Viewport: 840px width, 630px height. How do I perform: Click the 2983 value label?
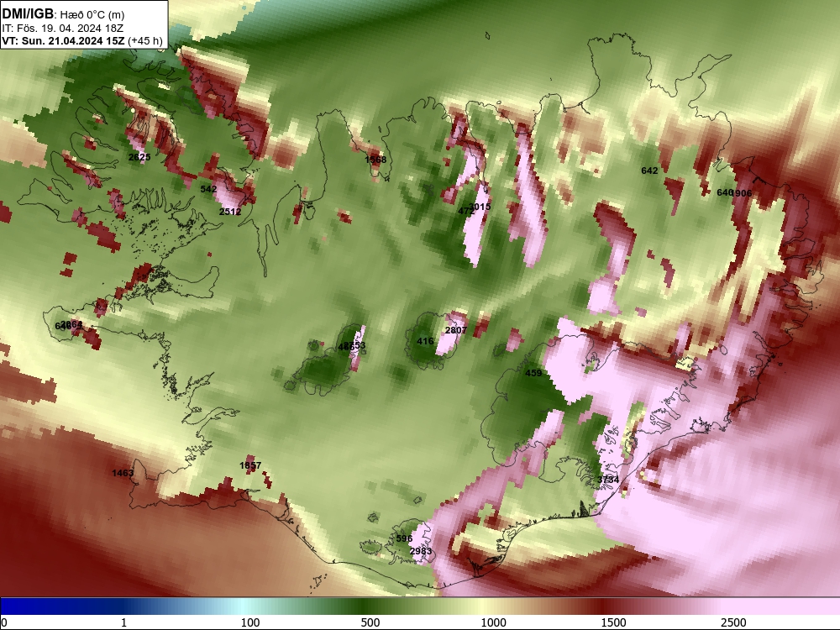(421, 551)
